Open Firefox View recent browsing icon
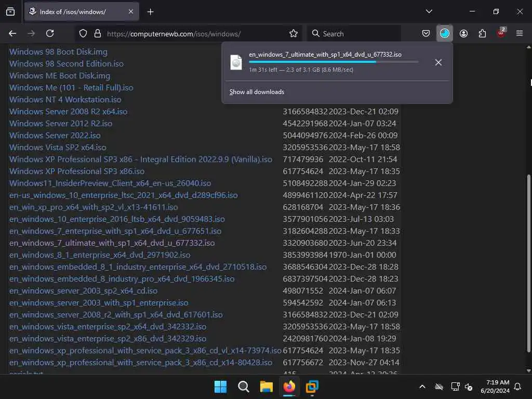 tap(10, 11)
